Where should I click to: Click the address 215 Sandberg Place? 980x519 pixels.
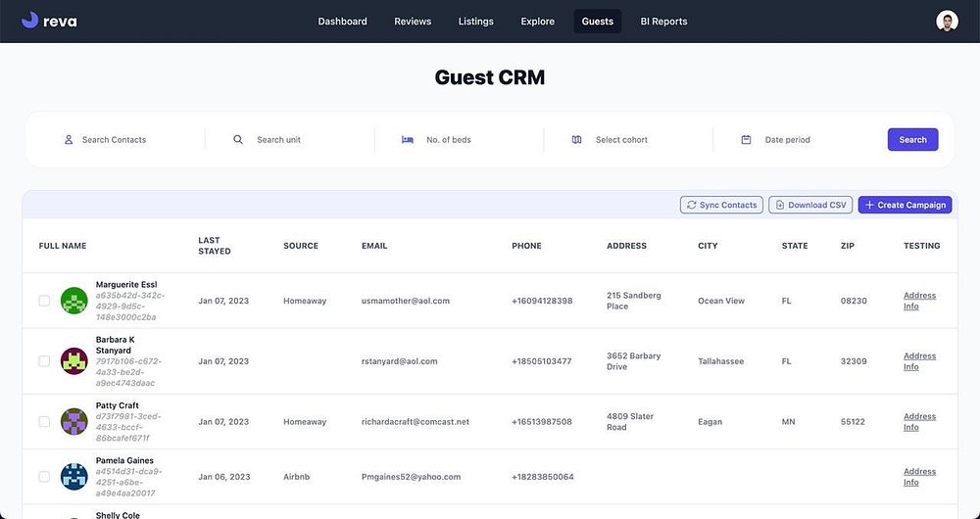pyautogui.click(x=633, y=301)
